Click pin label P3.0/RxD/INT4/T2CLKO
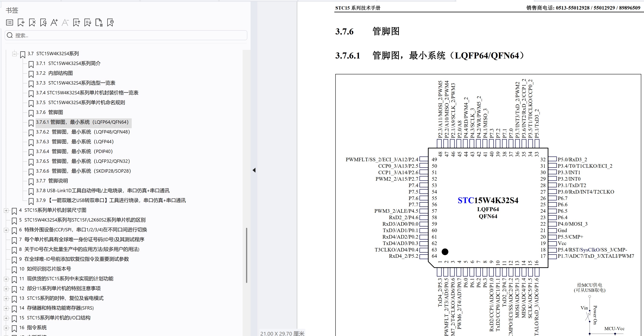This screenshot has width=644, height=336. 586,192
